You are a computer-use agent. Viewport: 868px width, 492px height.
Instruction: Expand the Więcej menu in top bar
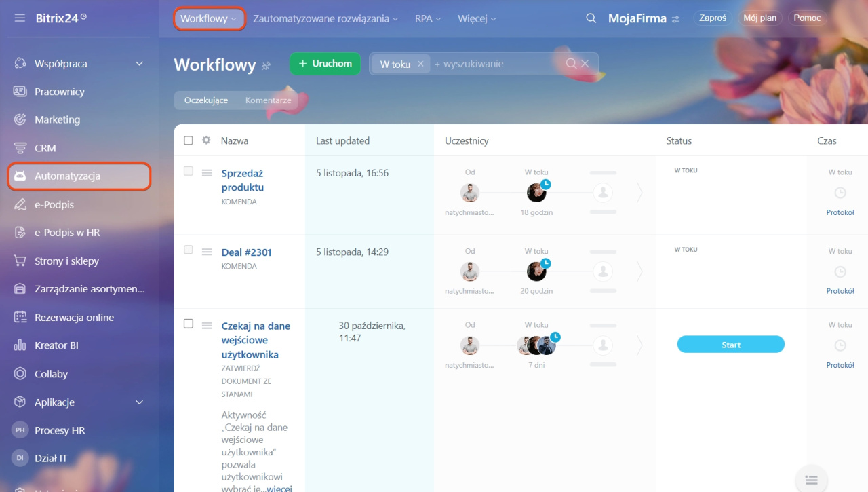(x=477, y=19)
